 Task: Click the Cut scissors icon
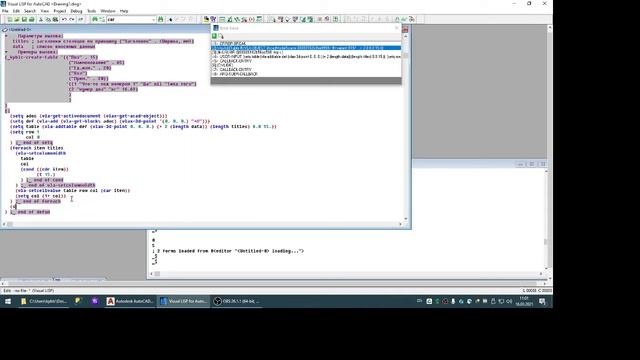tap(40, 19)
